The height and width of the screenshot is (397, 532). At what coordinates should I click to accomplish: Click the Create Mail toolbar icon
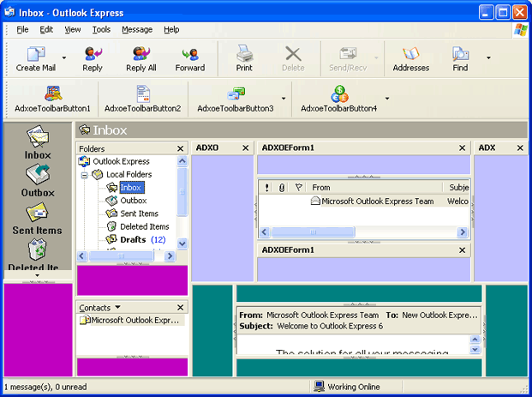coord(36,54)
